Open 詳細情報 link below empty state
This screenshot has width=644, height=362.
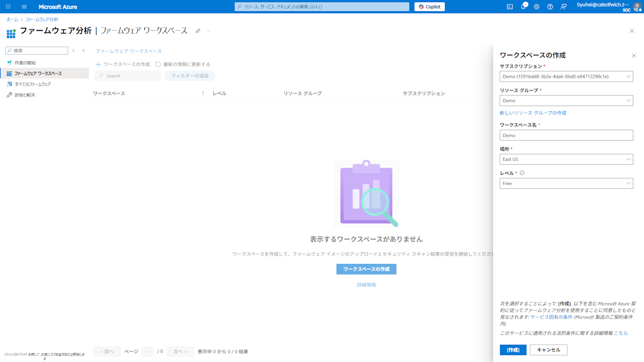[x=367, y=285]
